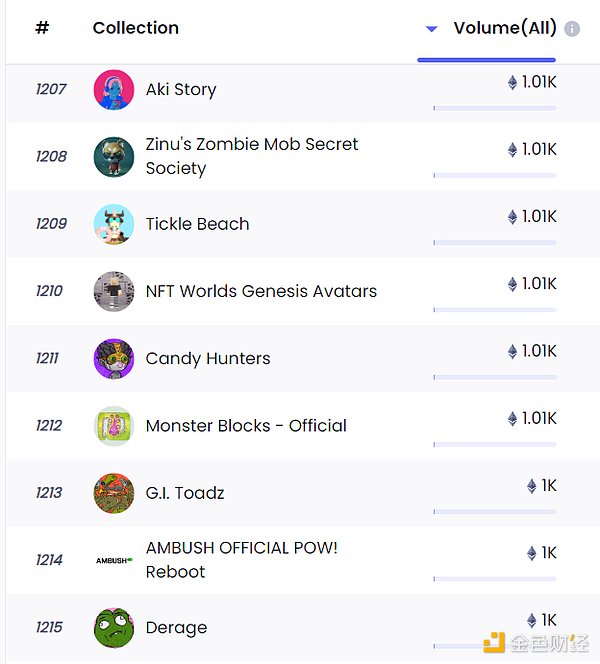Viewport: 600px width, 664px height.
Task: Open Zinu's Zombie Mob Secret Society
Action: pyautogui.click(x=251, y=156)
